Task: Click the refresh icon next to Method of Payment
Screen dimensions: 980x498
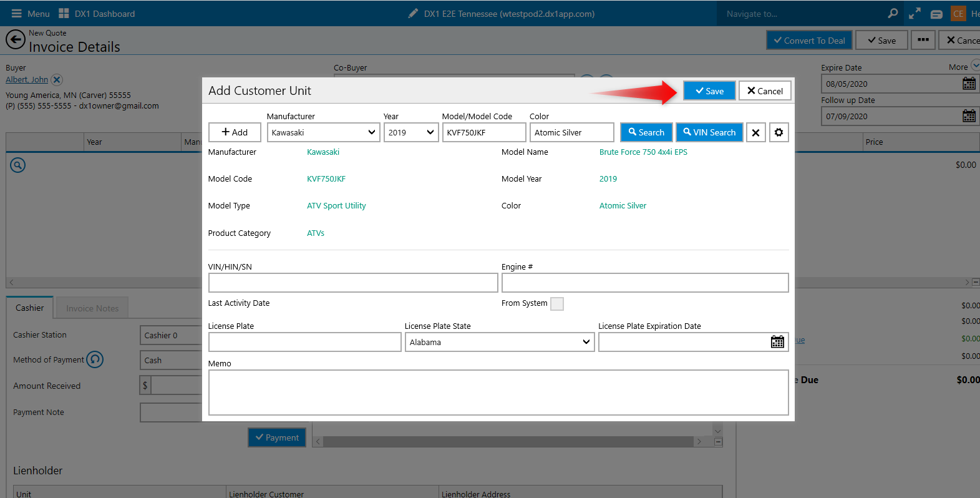Action: pos(95,359)
